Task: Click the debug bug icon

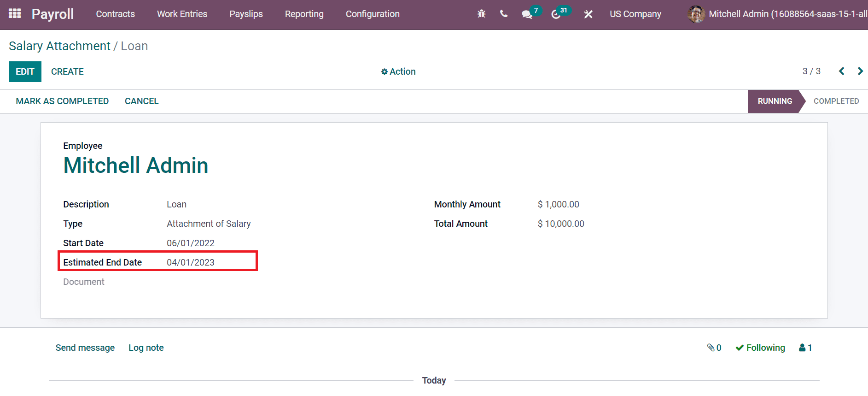Action: tap(481, 14)
